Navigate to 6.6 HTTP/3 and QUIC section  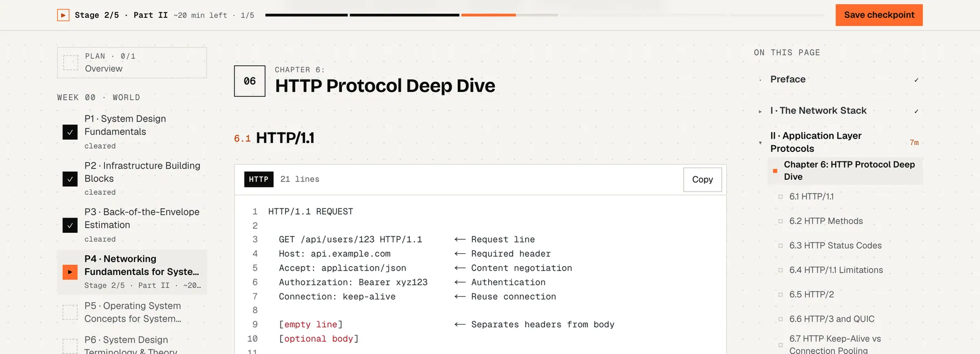coord(832,319)
